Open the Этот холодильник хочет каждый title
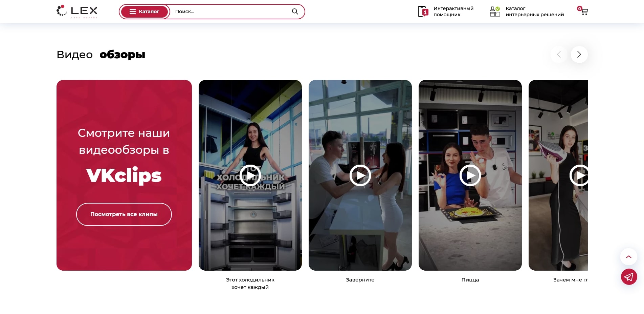This screenshot has height=314, width=644. 250,284
